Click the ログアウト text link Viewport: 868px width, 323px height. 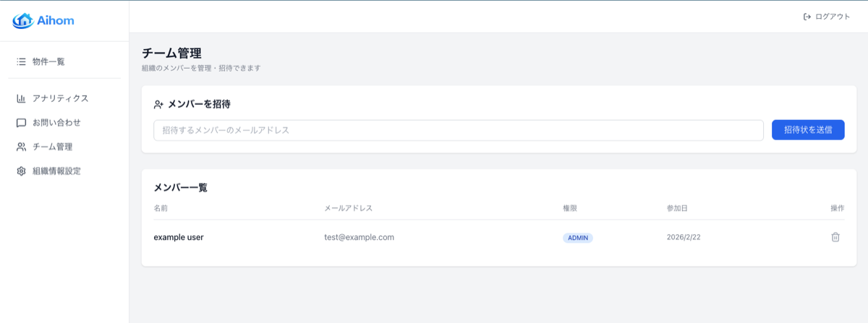pyautogui.click(x=833, y=17)
